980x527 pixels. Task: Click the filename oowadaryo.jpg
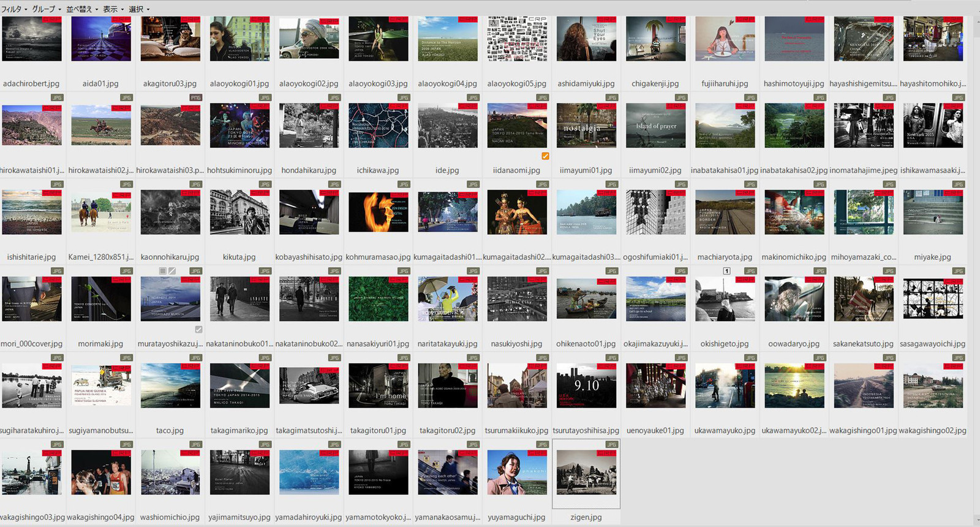click(x=794, y=344)
